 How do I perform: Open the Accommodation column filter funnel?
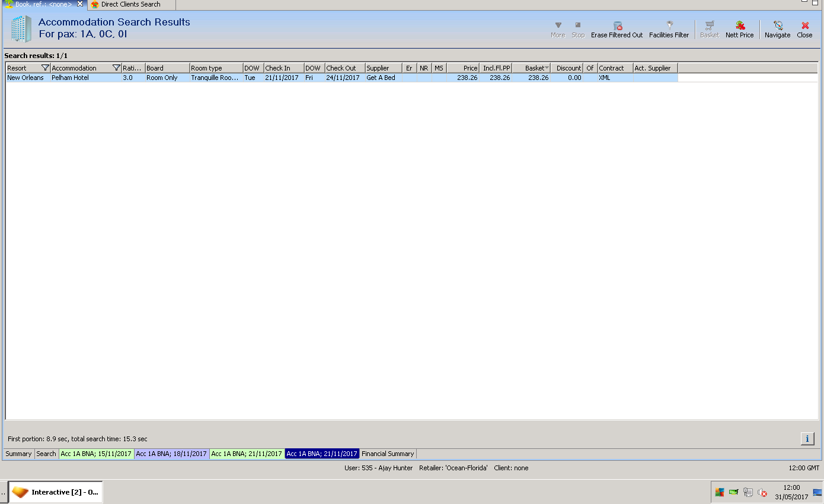click(x=116, y=68)
